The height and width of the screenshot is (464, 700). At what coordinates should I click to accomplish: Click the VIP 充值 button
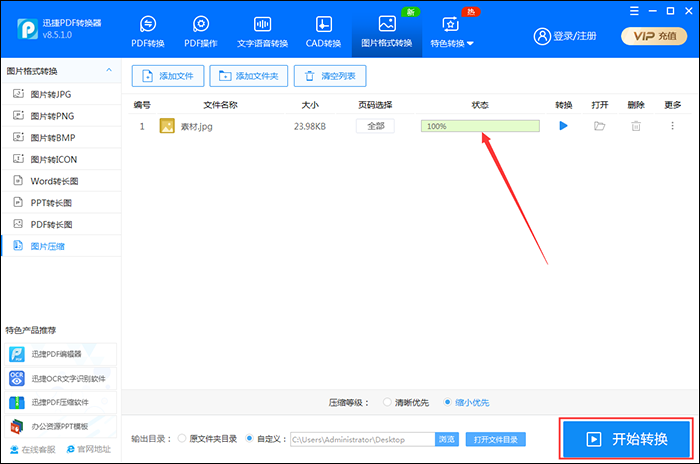[x=654, y=36]
